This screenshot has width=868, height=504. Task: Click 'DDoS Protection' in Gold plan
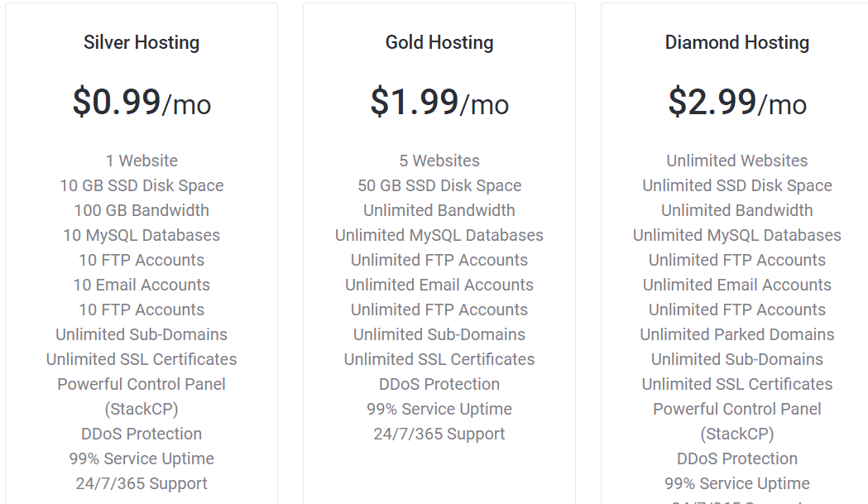(x=439, y=384)
